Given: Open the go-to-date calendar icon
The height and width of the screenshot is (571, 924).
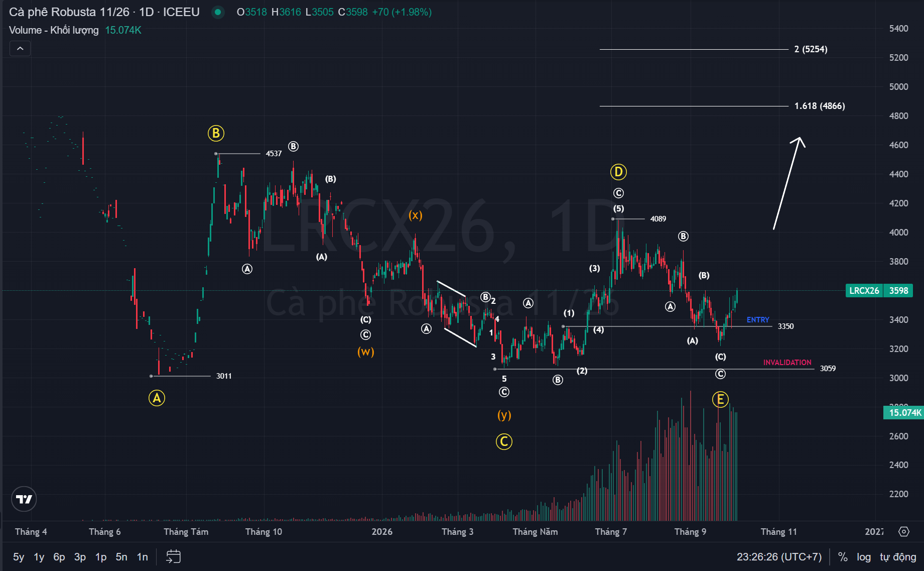Looking at the screenshot, I should 173,556.
